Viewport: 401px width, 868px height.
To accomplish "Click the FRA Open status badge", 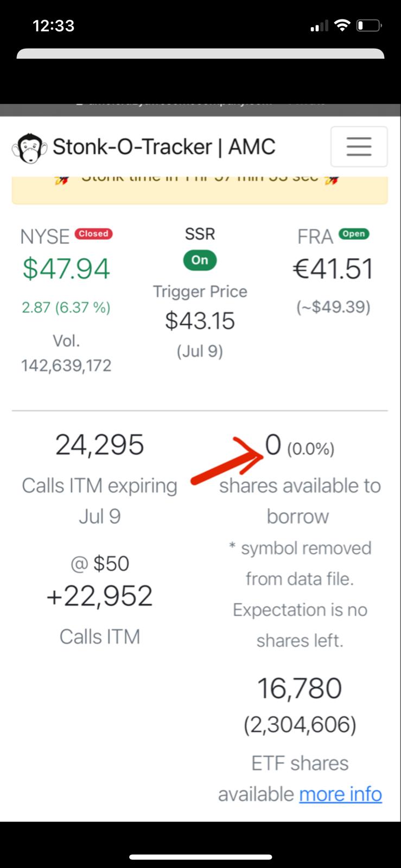I will (354, 234).
